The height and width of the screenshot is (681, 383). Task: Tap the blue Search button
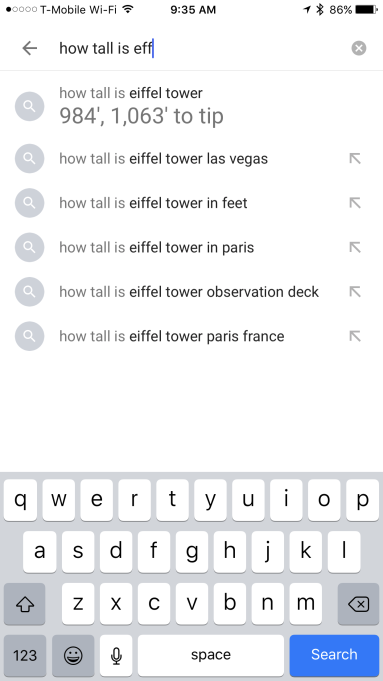(x=334, y=655)
